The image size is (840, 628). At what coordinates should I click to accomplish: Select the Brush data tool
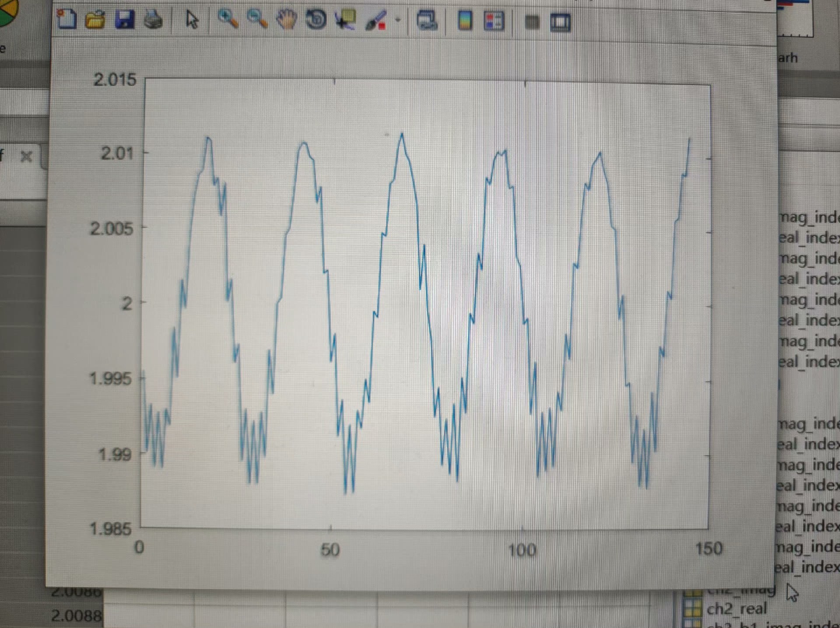tap(375, 21)
